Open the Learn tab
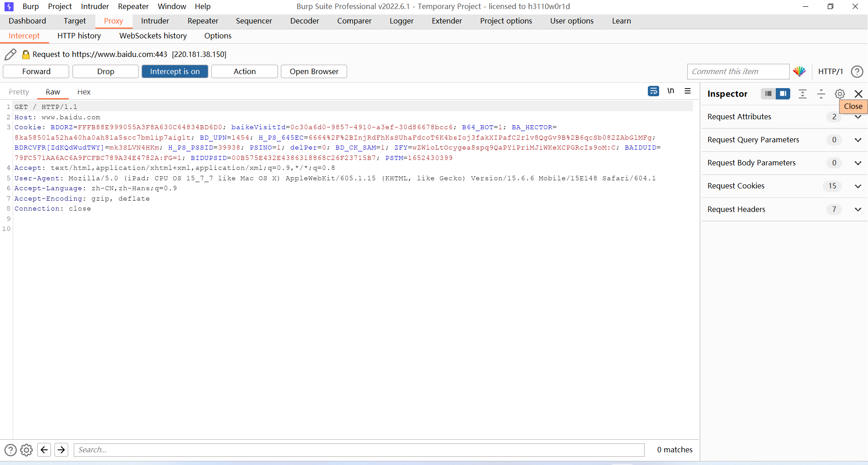The width and height of the screenshot is (868, 465). tap(622, 21)
